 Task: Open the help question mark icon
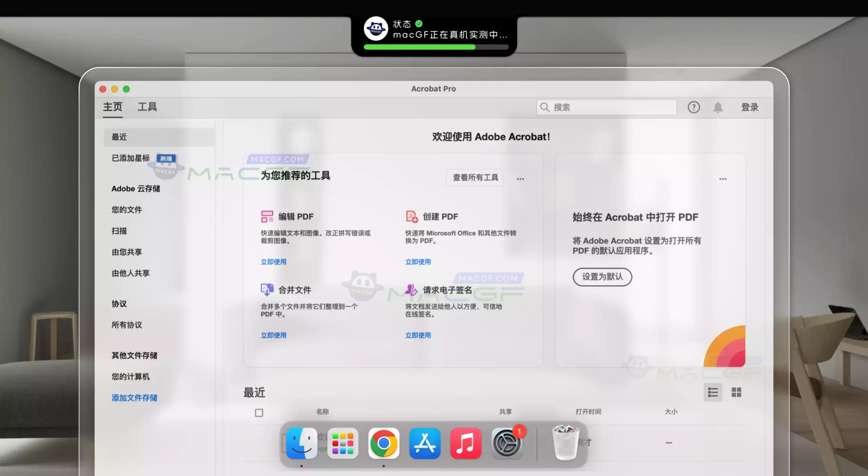tap(693, 107)
